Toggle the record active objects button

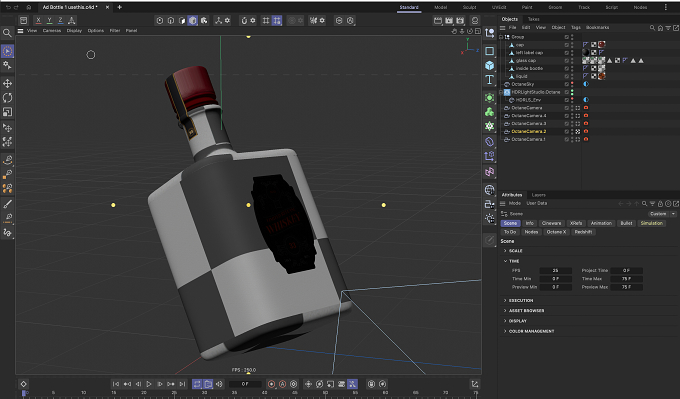pyautogui.click(x=271, y=384)
